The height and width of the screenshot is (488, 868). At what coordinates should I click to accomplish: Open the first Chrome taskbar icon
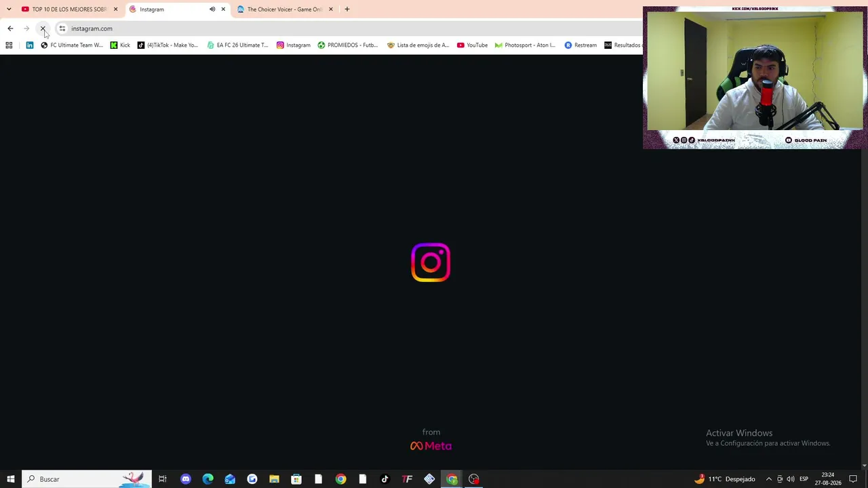click(340, 479)
